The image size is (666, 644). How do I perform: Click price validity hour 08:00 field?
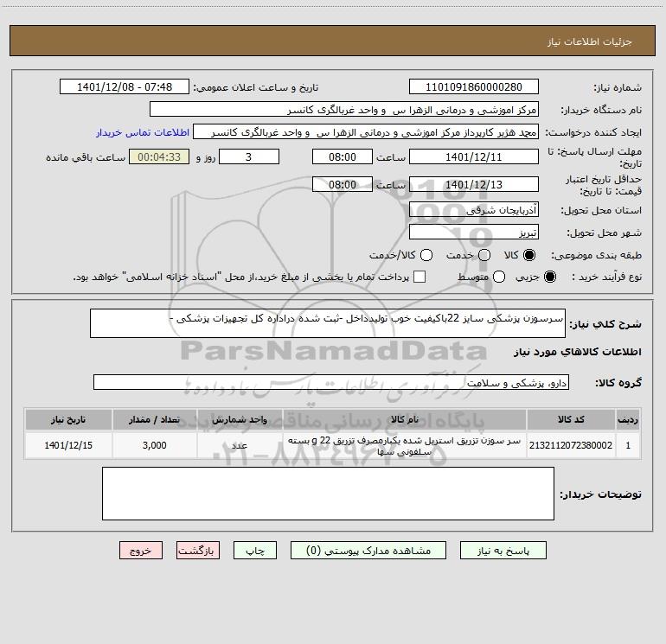pyautogui.click(x=343, y=185)
